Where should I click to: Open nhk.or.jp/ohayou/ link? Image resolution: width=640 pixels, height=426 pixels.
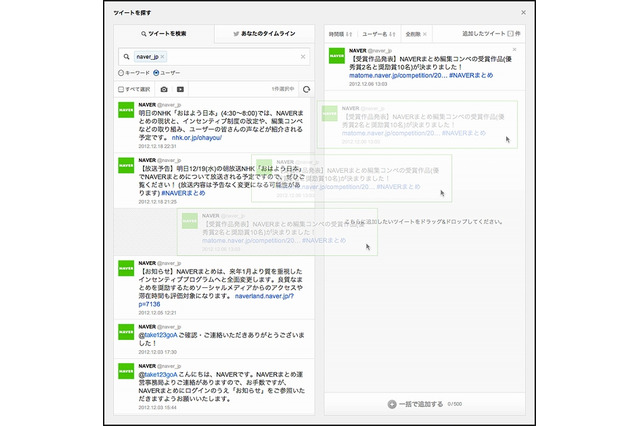point(197,138)
